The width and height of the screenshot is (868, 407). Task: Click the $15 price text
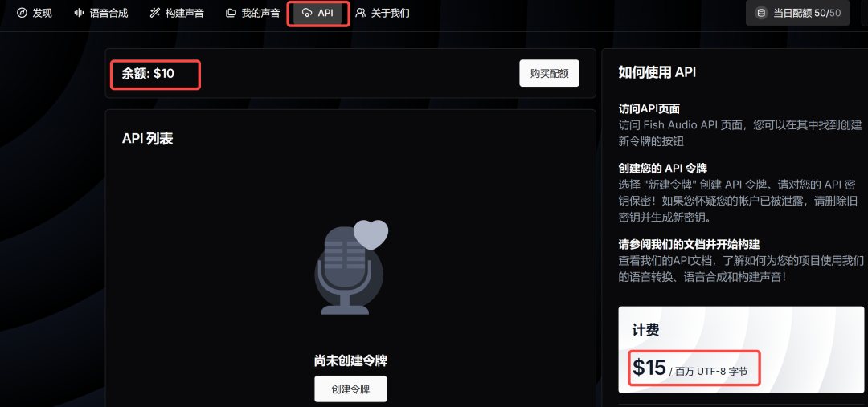[x=649, y=367]
